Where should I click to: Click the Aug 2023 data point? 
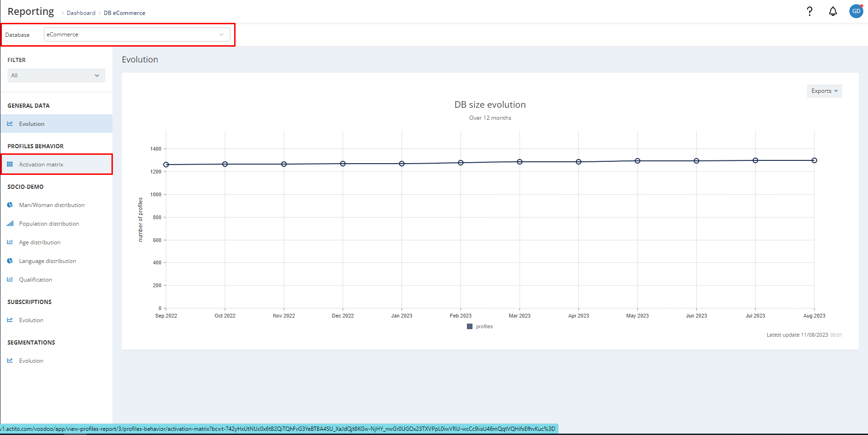coord(814,160)
